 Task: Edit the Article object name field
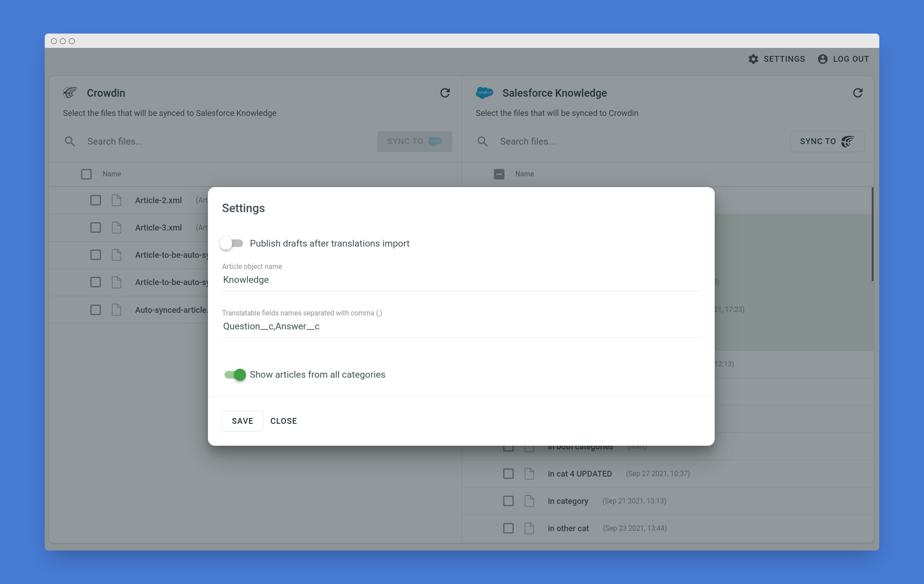click(461, 280)
